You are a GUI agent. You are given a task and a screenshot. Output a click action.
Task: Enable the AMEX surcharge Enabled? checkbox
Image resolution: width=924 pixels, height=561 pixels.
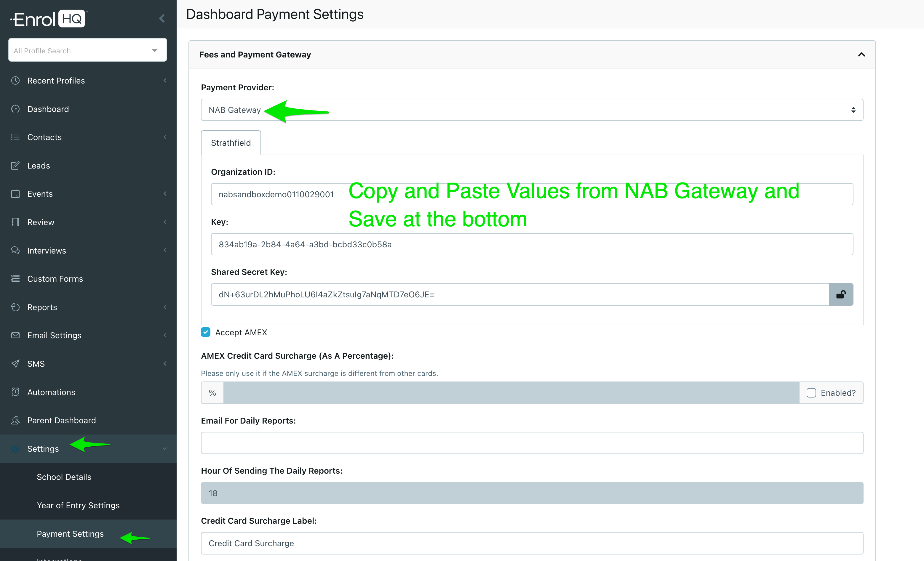click(x=811, y=393)
